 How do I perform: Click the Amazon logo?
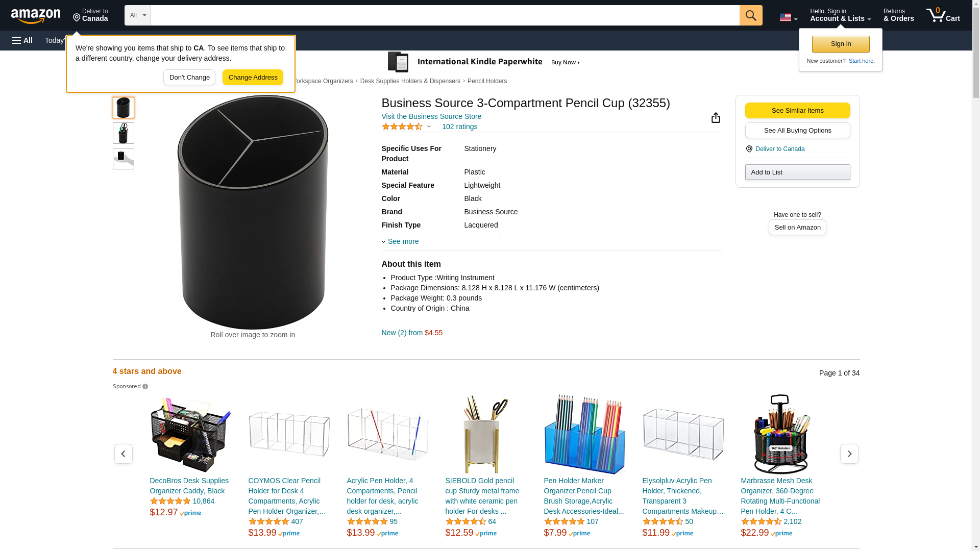click(36, 16)
